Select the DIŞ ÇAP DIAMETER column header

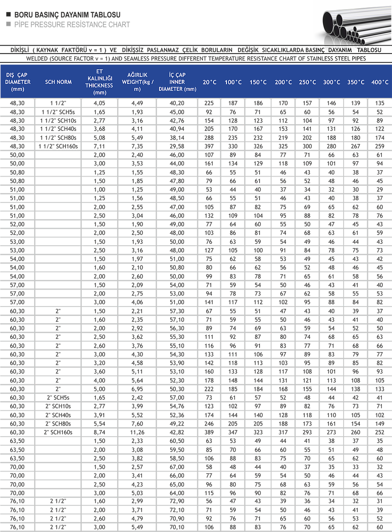tap(17, 82)
